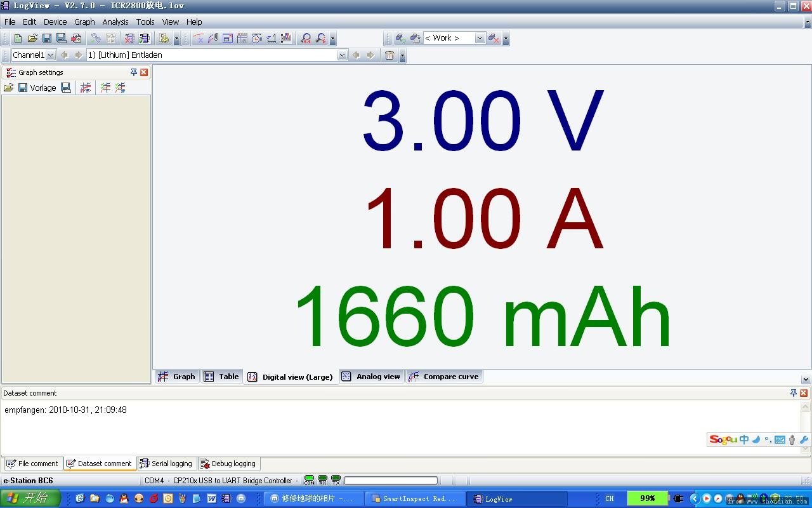Select the Digital view (Large) tab
The image size is (812, 508).
coord(291,377)
